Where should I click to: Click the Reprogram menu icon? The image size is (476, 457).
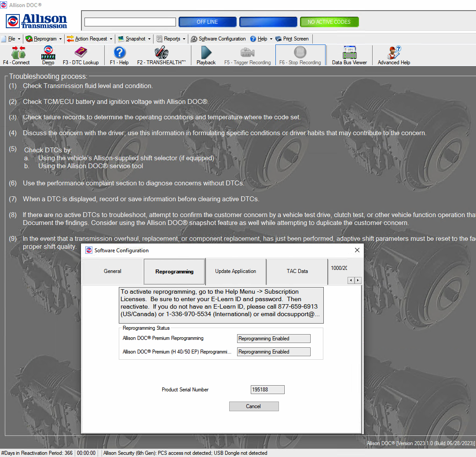[x=29, y=39]
